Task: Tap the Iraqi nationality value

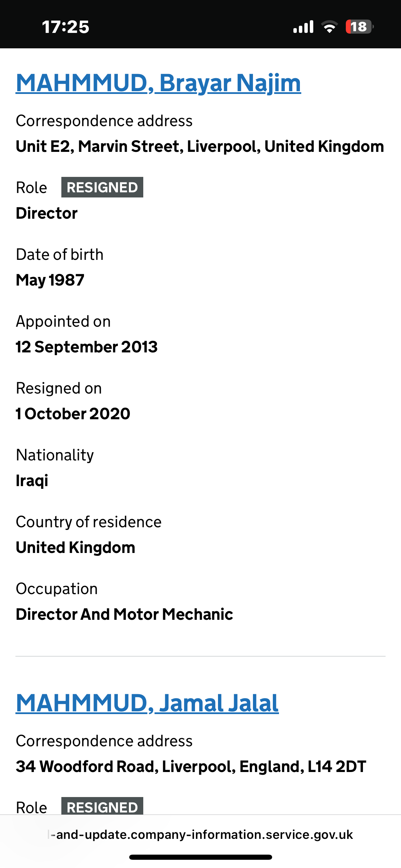Action: click(x=32, y=481)
